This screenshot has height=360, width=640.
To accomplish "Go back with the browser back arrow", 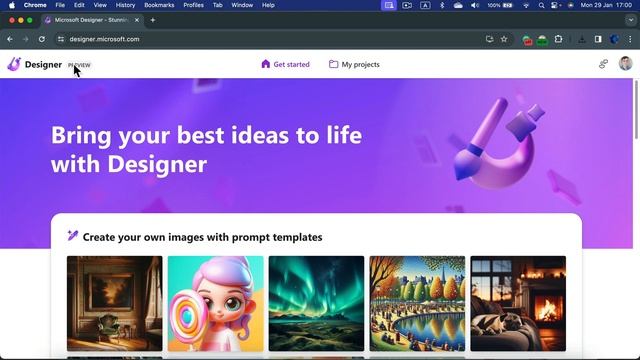I will tap(10, 39).
